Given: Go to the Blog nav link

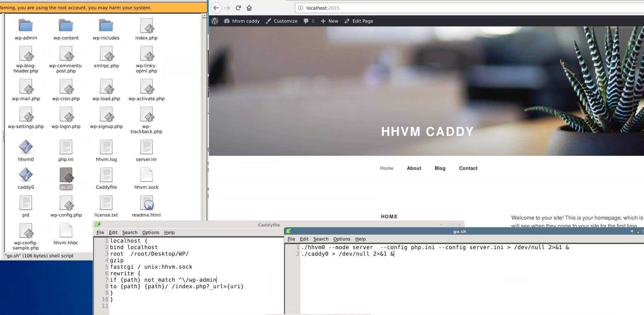Looking at the screenshot, I should pos(440,168).
